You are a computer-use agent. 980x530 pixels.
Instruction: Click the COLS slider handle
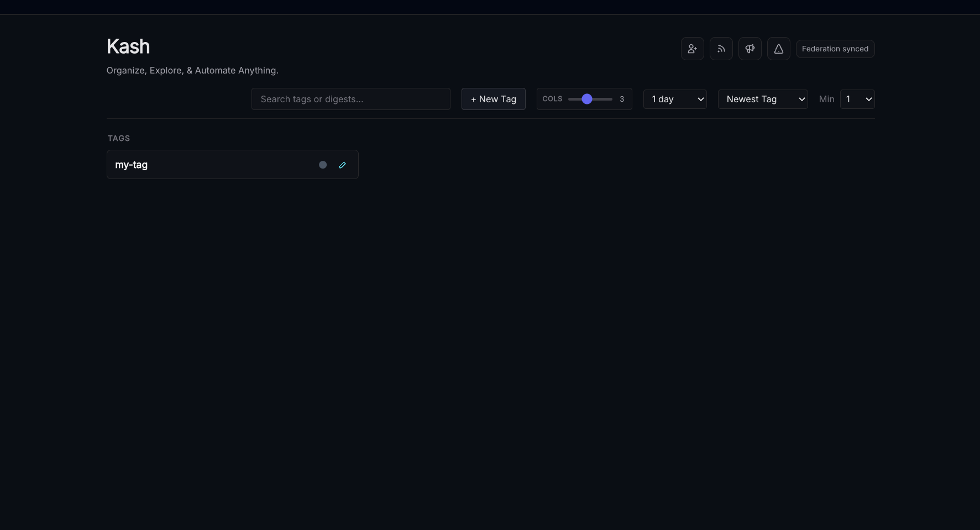click(x=587, y=99)
